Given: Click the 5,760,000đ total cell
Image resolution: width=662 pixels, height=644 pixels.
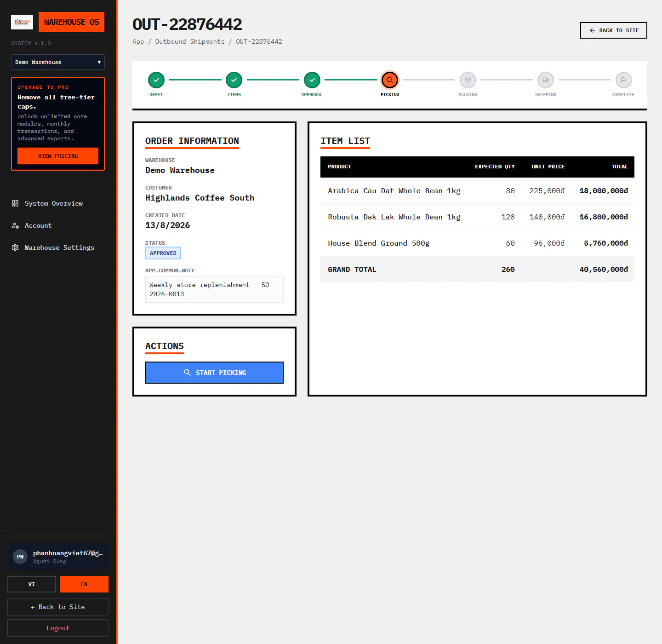Looking at the screenshot, I should (x=606, y=243).
